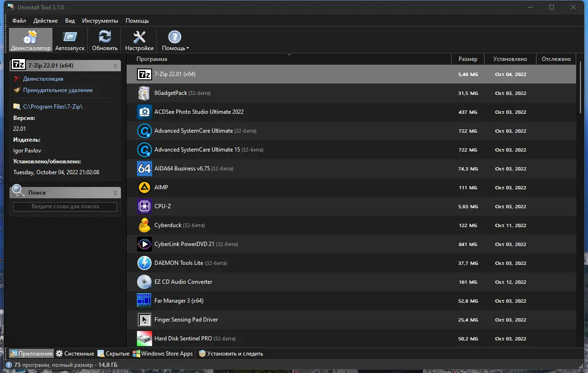This screenshot has height=373, width=588.
Task: Click the 437 МБ size of ACDSee
Action: [x=468, y=112]
